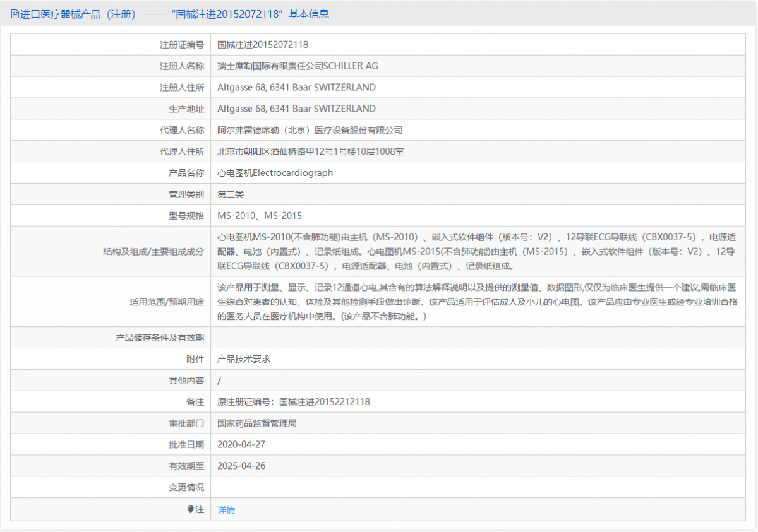Viewport: 758px width, 532px height.
Task: Click the 注册人住所 label
Action: point(182,87)
